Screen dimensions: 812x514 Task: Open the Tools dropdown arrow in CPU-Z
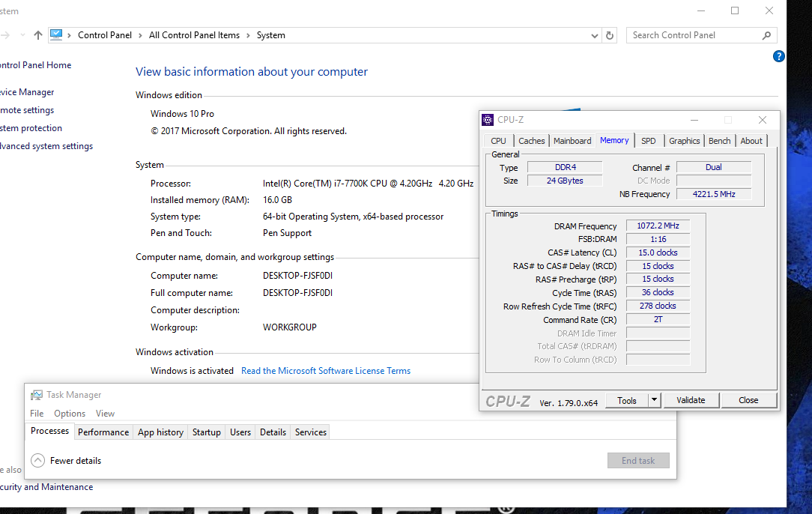pyautogui.click(x=654, y=400)
